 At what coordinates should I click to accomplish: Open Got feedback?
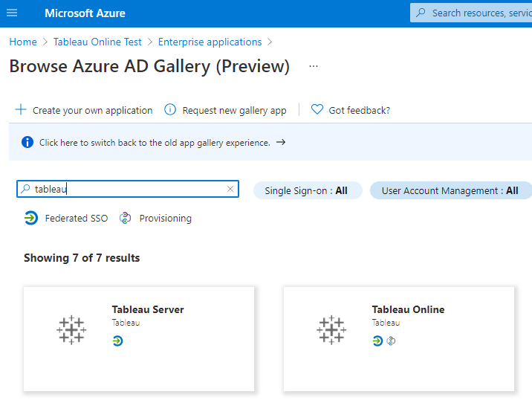360,110
